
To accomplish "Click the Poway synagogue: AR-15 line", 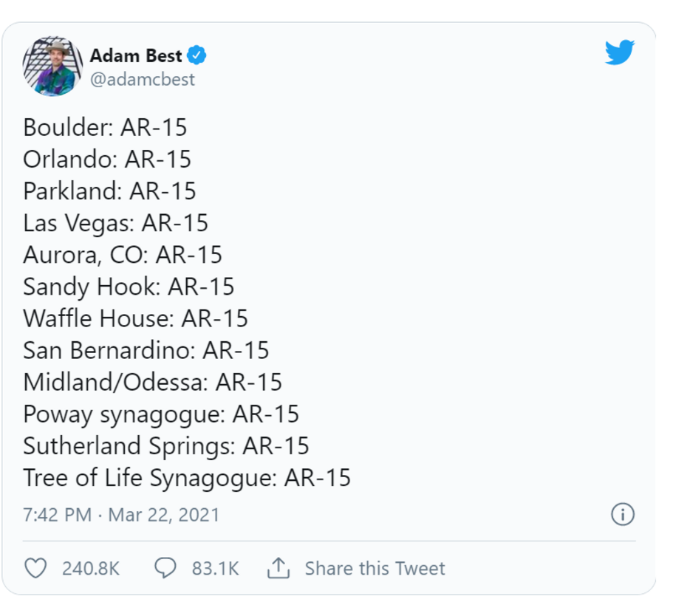I will (160, 414).
